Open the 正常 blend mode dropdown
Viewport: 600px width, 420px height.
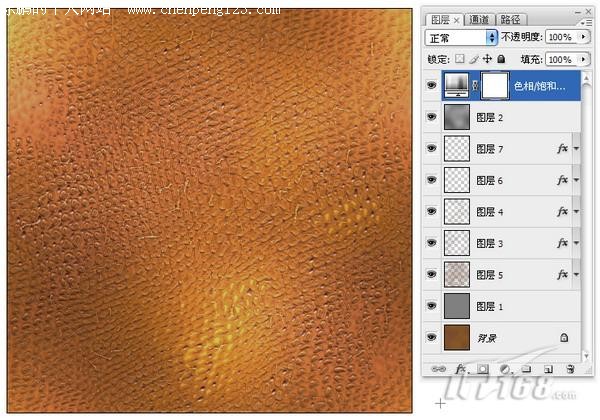(461, 37)
